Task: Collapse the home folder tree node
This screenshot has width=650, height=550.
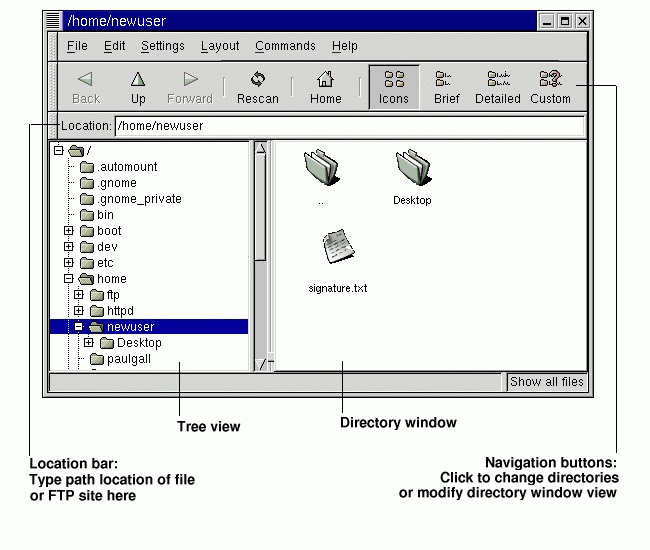Action: point(69,279)
